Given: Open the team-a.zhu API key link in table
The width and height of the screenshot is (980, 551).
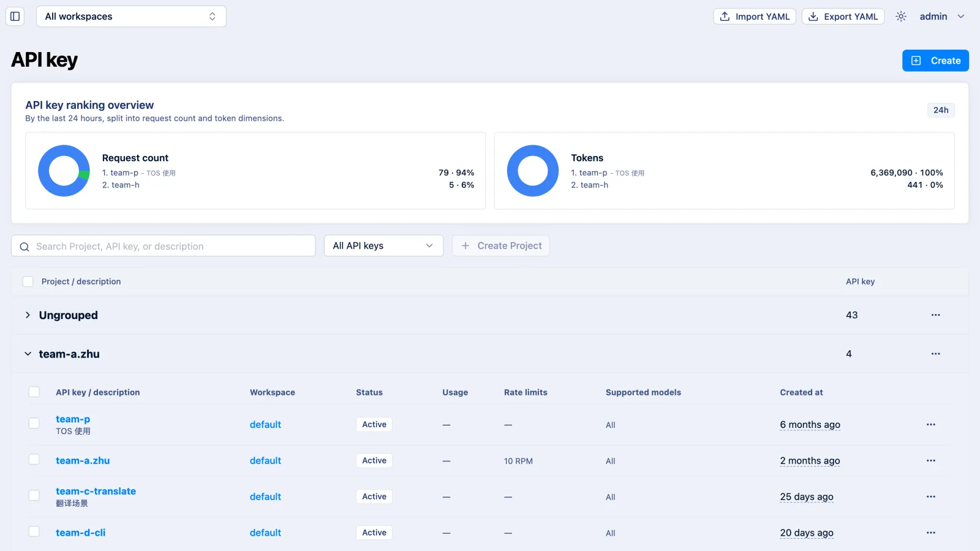Looking at the screenshot, I should coord(83,460).
